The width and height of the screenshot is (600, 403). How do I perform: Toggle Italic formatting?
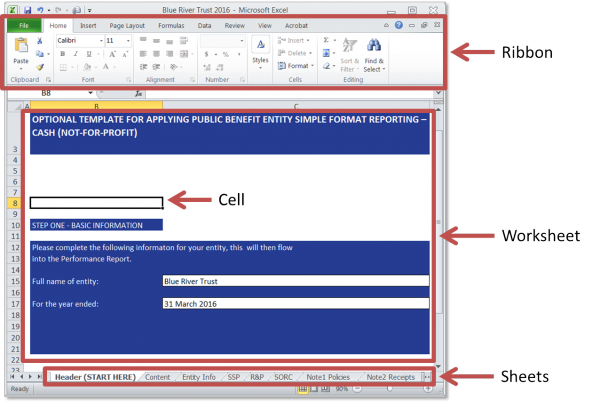(76, 54)
